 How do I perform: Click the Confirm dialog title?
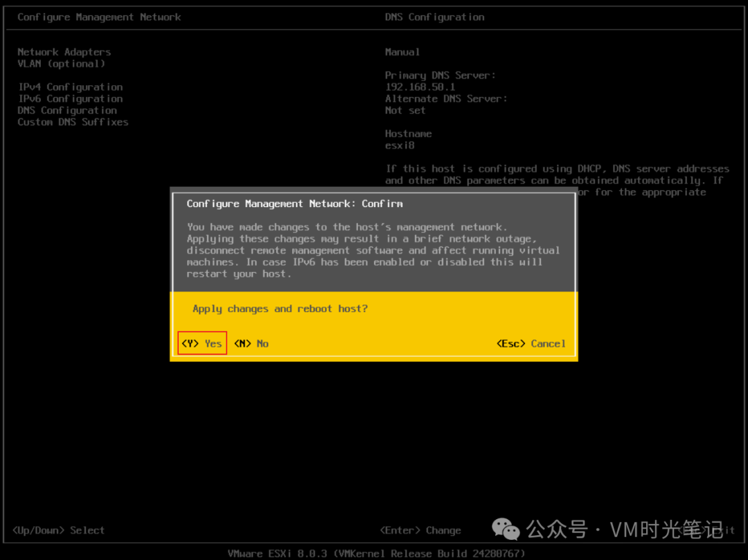click(x=294, y=204)
